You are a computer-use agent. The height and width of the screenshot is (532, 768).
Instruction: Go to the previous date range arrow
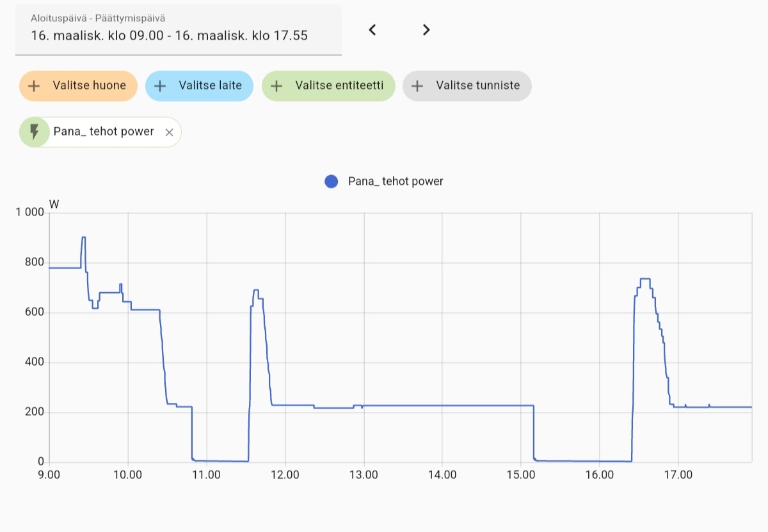click(372, 30)
